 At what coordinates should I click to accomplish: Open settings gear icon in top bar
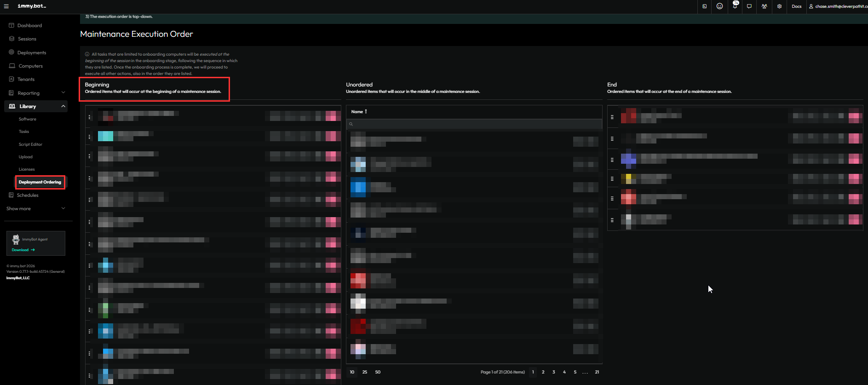click(779, 6)
